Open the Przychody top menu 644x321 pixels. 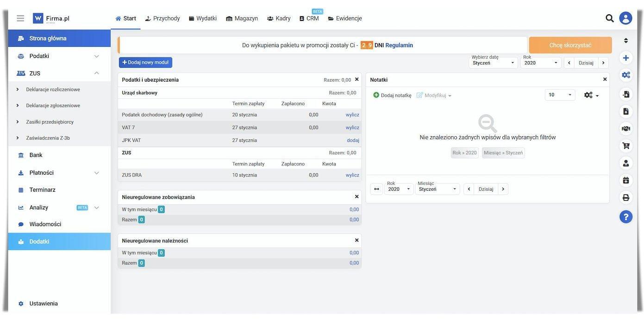coord(162,19)
